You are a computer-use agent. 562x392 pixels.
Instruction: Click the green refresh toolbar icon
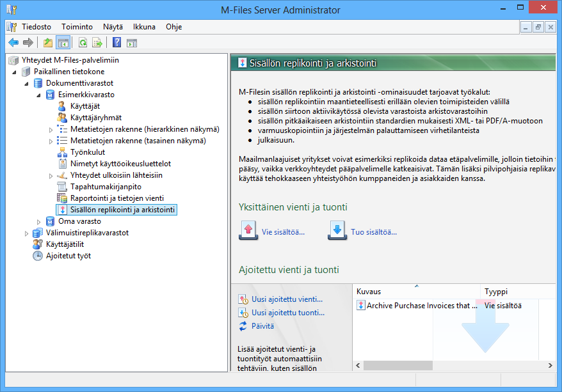(x=83, y=43)
